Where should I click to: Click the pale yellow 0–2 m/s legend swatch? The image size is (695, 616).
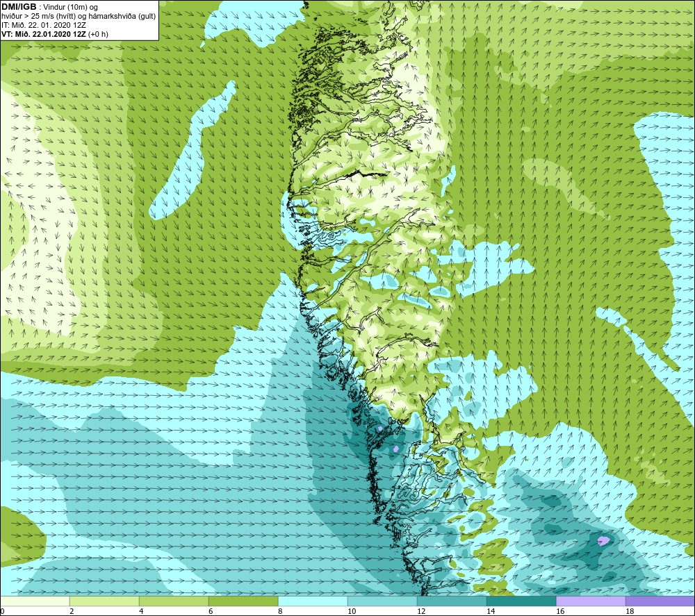coord(35,601)
